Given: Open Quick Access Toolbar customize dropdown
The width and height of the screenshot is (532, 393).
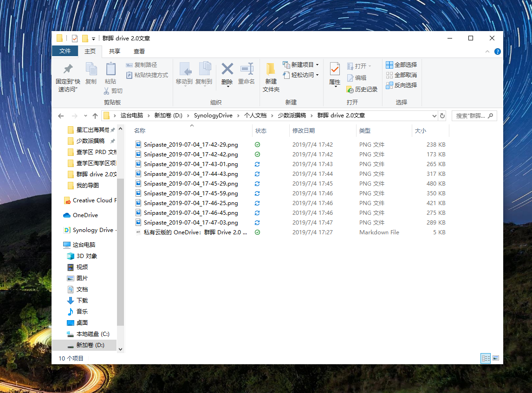Looking at the screenshot, I should pyautogui.click(x=94, y=39).
